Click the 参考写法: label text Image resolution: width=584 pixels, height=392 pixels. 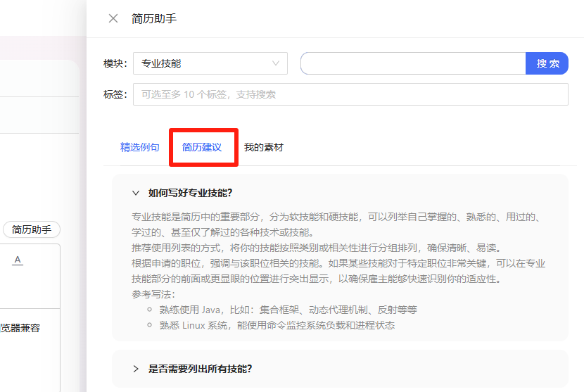pos(153,294)
